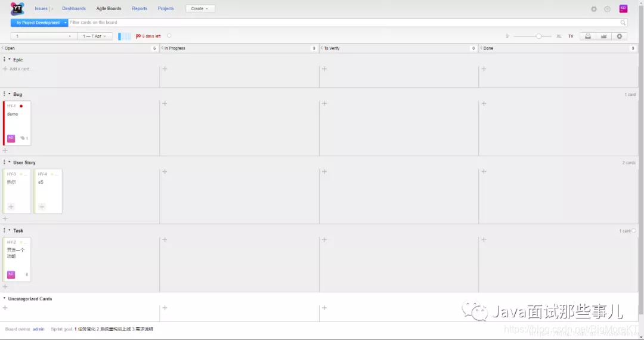This screenshot has height=340, width=644.
Task: Collapse the To Verify column
Action: pyautogui.click(x=321, y=48)
